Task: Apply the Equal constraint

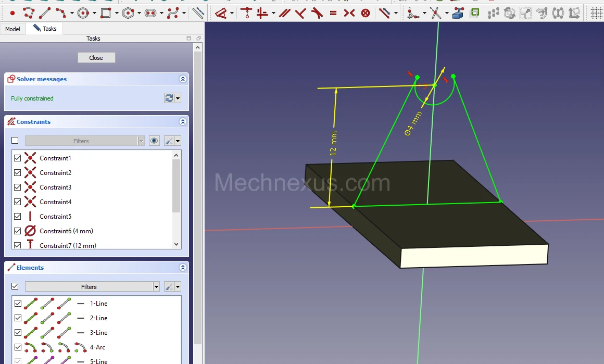Action: tap(333, 13)
